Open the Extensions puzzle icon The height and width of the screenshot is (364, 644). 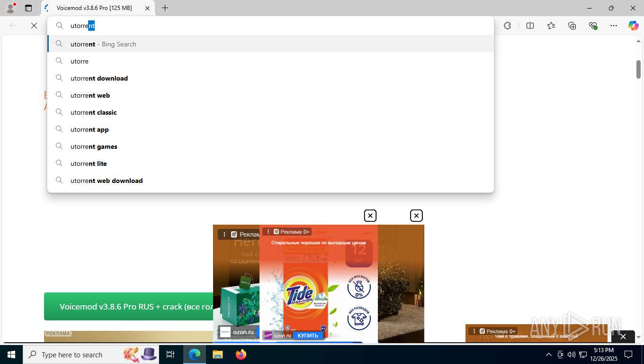tap(508, 26)
